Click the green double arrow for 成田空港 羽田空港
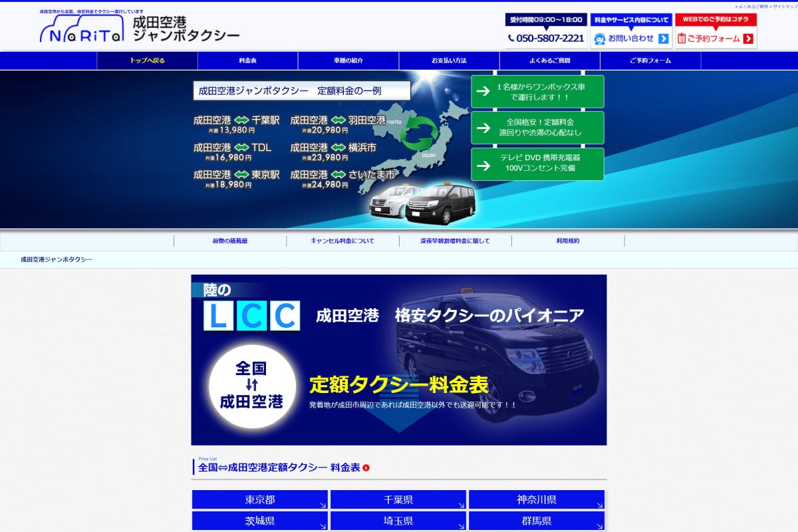798x532 pixels. pos(338,120)
